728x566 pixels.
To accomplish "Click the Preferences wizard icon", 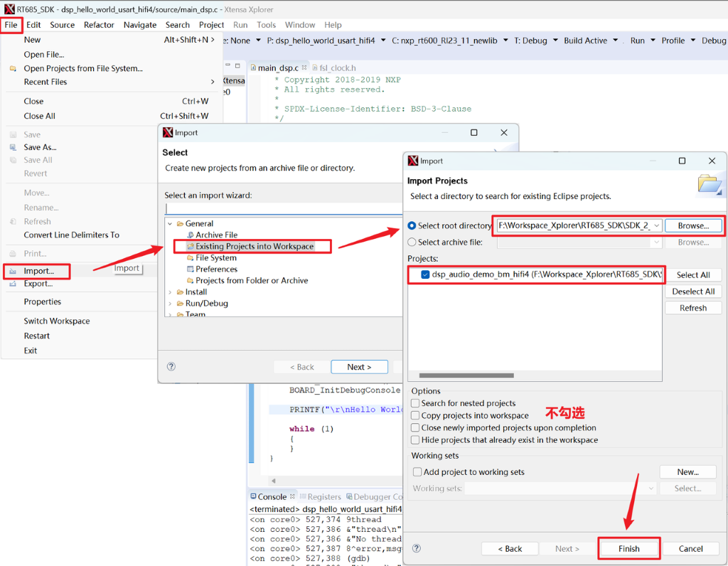I will point(190,269).
